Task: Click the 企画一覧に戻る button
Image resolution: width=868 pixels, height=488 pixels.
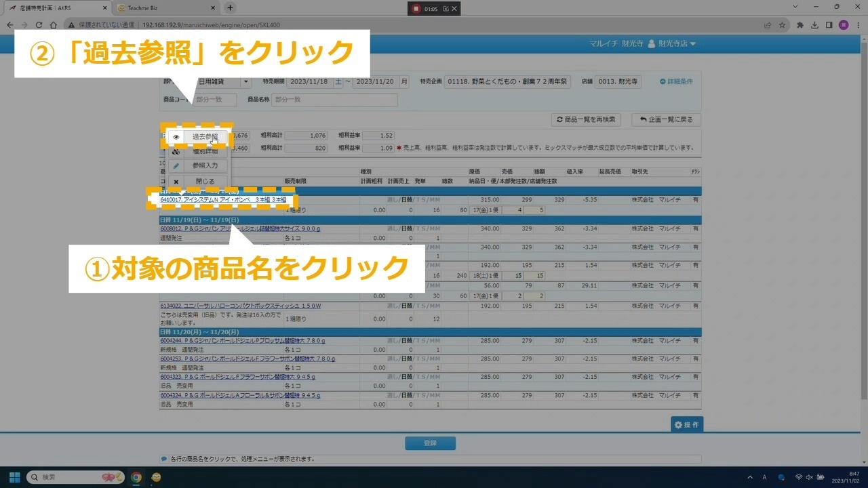Action: (666, 119)
